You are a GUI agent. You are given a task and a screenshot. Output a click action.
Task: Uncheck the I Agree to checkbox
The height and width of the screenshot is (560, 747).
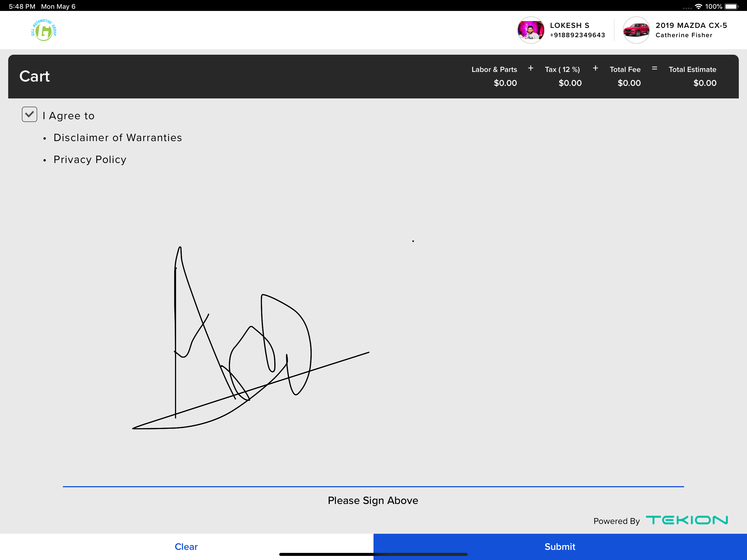pyautogui.click(x=29, y=115)
